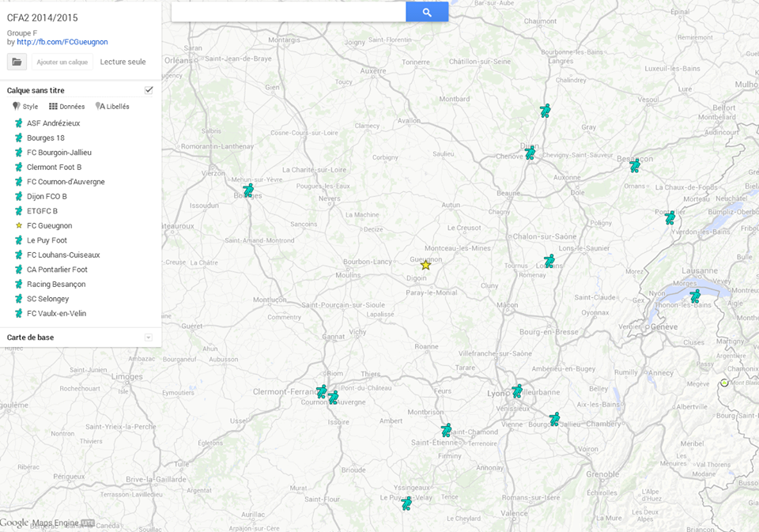Open the Libellés label settings
Screen dimensions: 759x532
click(112, 107)
